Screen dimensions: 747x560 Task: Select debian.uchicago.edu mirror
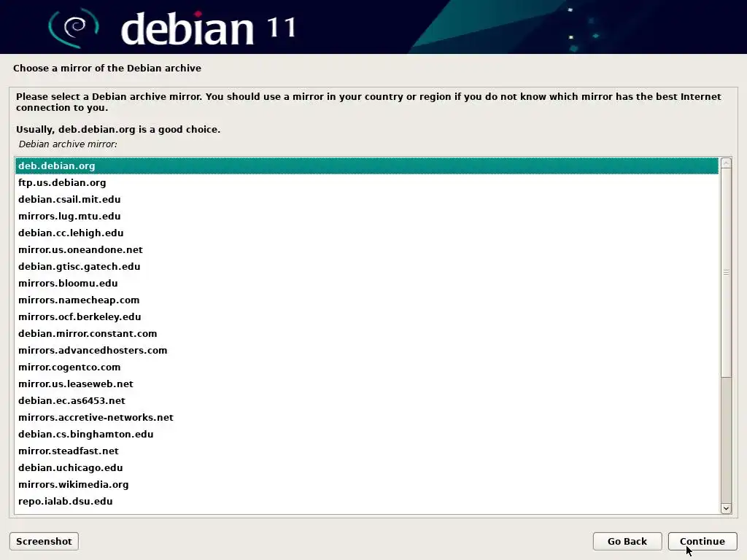coord(366,467)
